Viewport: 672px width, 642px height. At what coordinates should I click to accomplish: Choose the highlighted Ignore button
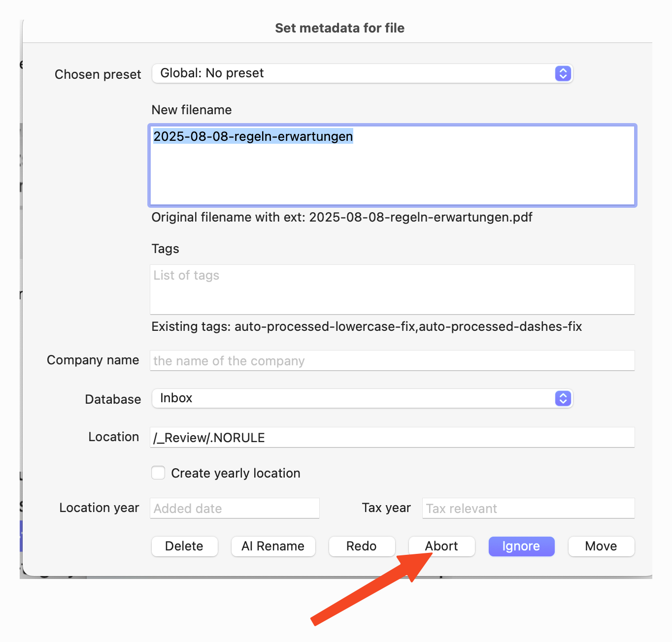point(521,546)
